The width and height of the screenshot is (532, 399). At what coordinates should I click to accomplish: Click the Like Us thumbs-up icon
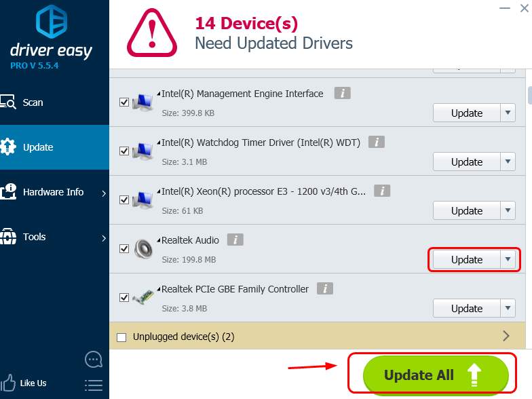click(8, 383)
